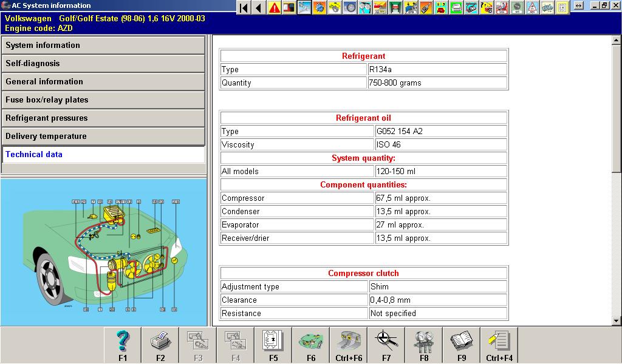Click the Compressor row label
Image resolution: width=622 pixels, height=364 pixels.
click(298, 198)
